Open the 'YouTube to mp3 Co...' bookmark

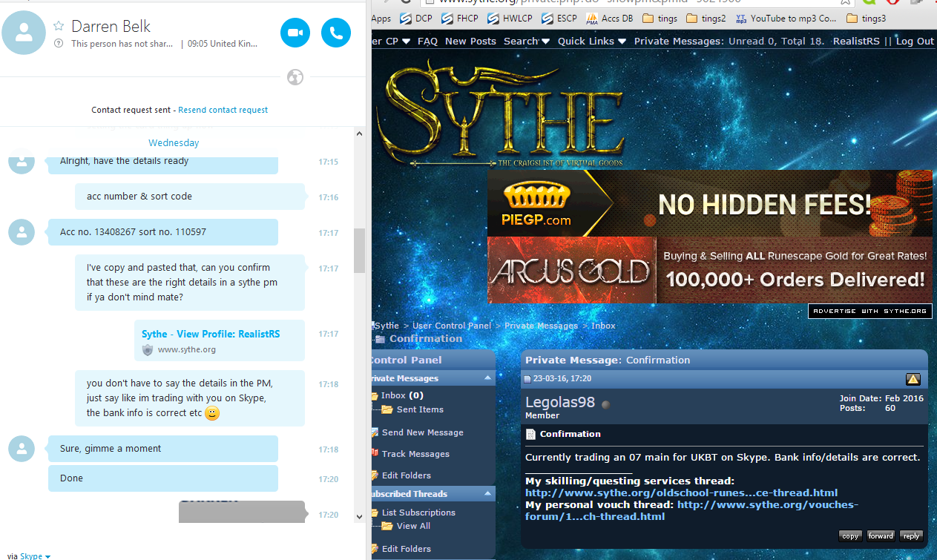click(786, 19)
